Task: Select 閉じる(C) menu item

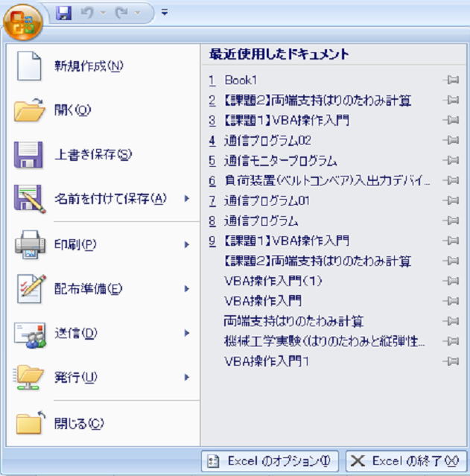Action: tap(103, 423)
